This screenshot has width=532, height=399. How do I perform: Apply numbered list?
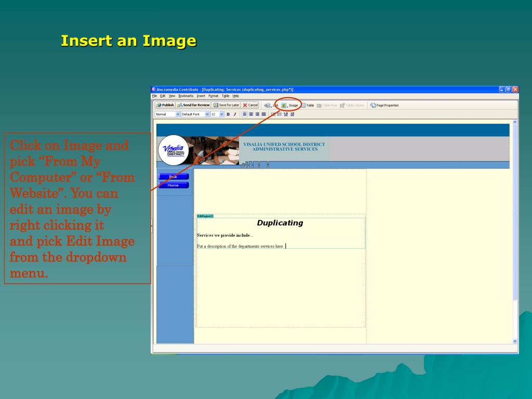(273, 114)
